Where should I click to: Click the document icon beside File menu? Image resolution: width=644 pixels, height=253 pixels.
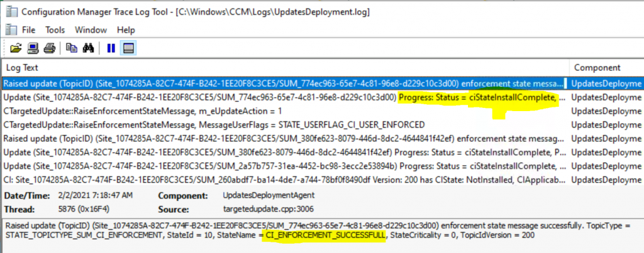pos(11,30)
